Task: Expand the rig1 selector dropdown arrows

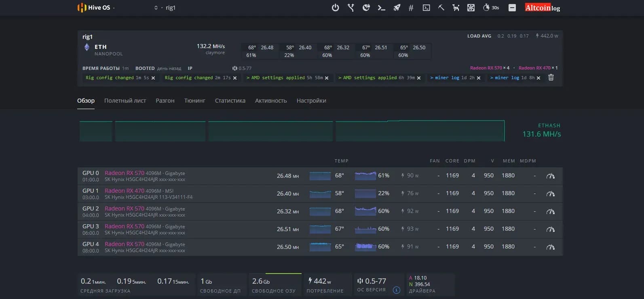Action: [x=156, y=8]
